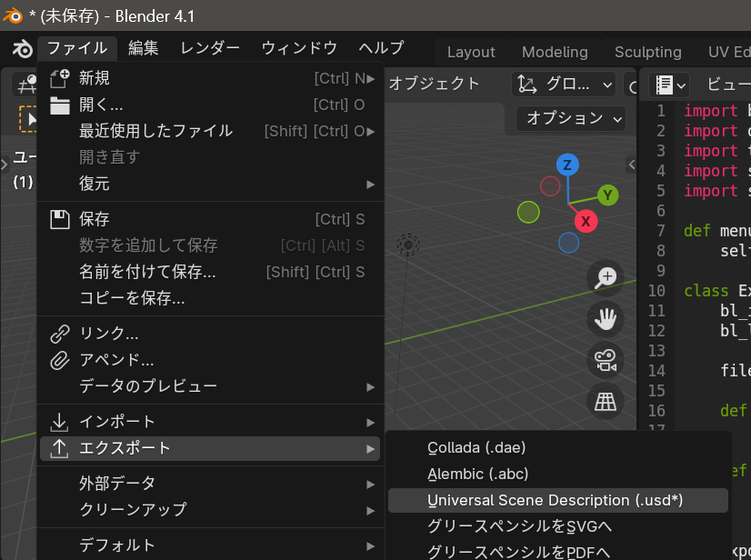
Task: Open the グロ... transform orientation dropdown
Action: [564, 85]
